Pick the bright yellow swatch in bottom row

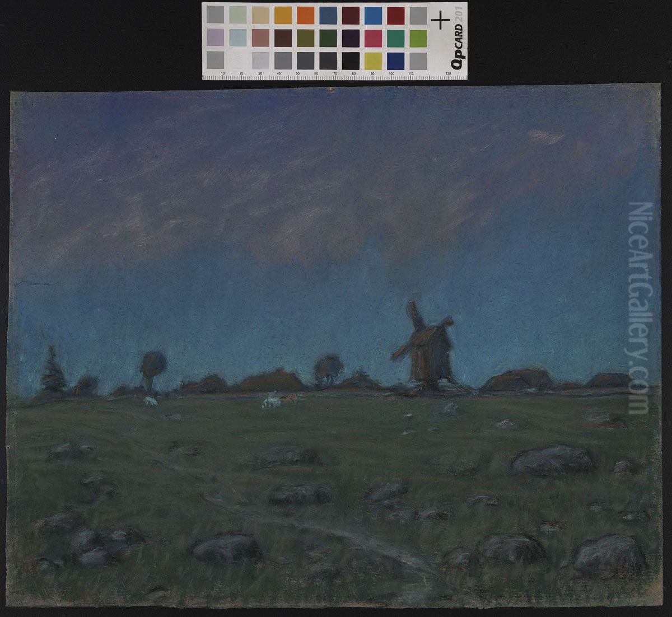coord(373,60)
